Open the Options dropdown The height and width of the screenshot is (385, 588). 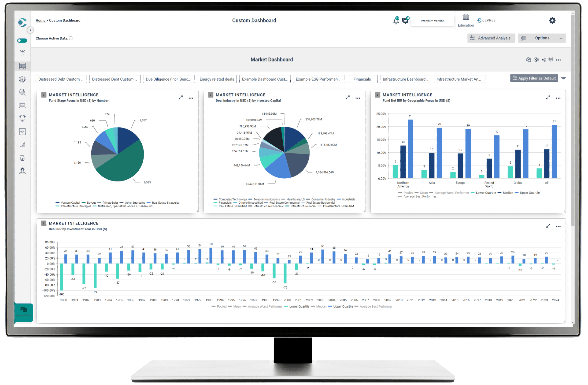542,38
